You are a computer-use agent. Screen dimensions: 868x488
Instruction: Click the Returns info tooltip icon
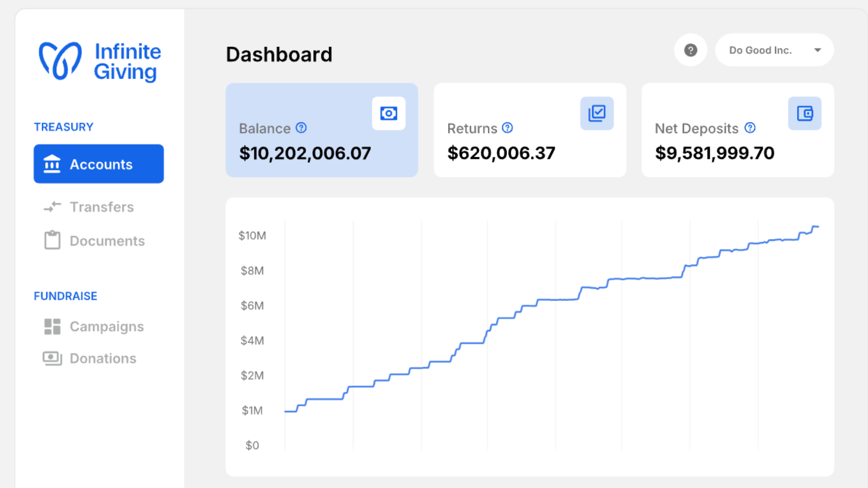tap(508, 128)
